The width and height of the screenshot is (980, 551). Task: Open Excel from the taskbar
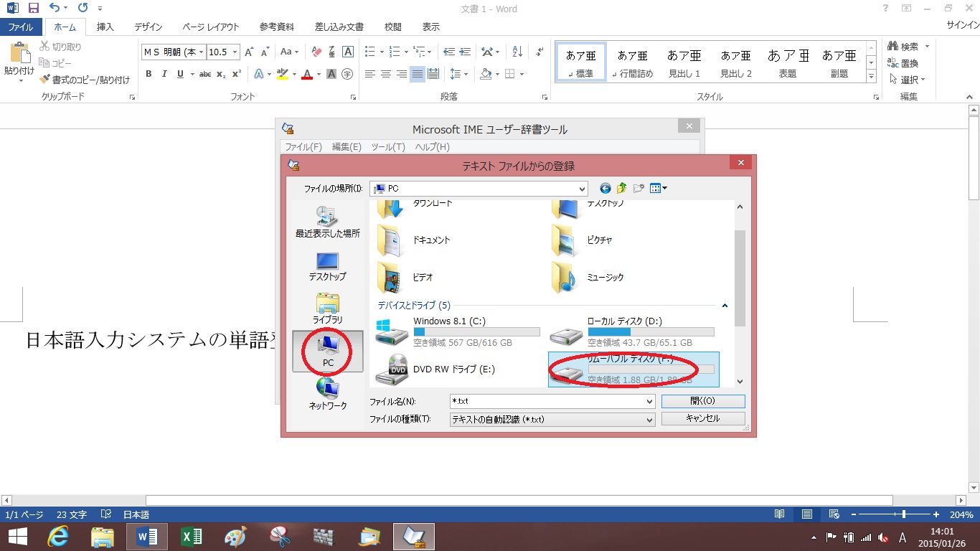pos(192,537)
